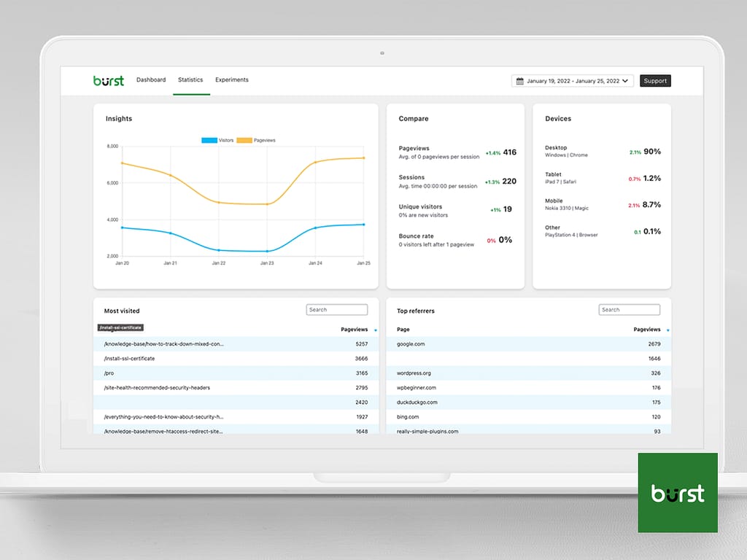Viewport: 747px width, 560px height.
Task: Open the google.com referrer link
Action: [x=410, y=344]
